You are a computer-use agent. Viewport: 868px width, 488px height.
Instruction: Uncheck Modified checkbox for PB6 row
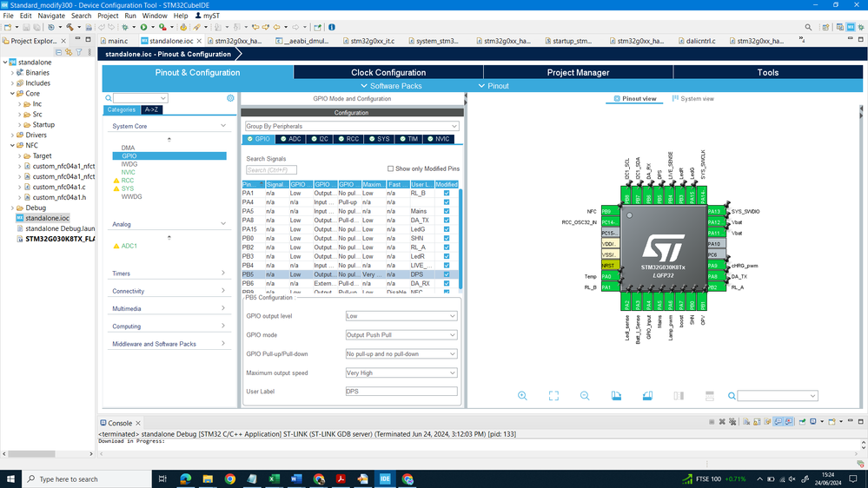[x=447, y=283]
